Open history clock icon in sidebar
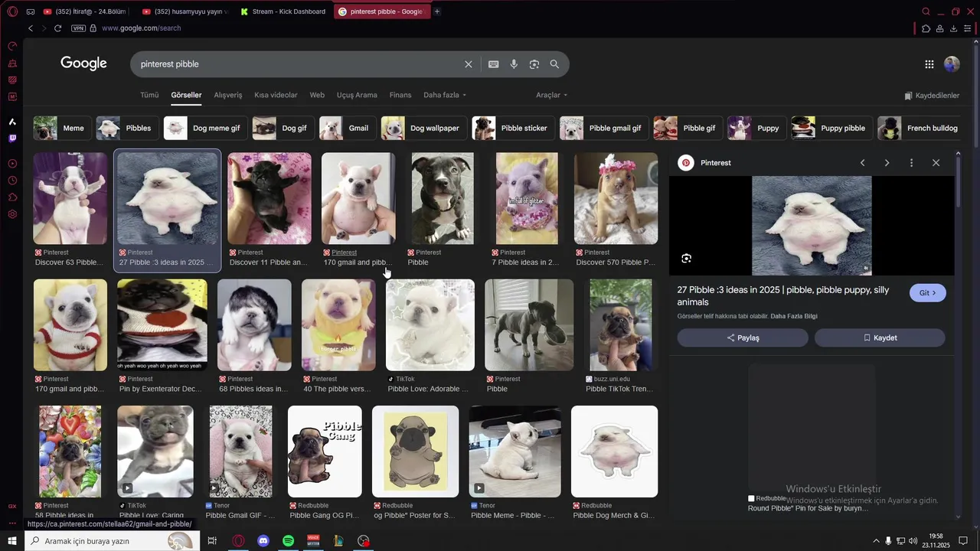 click(12, 181)
